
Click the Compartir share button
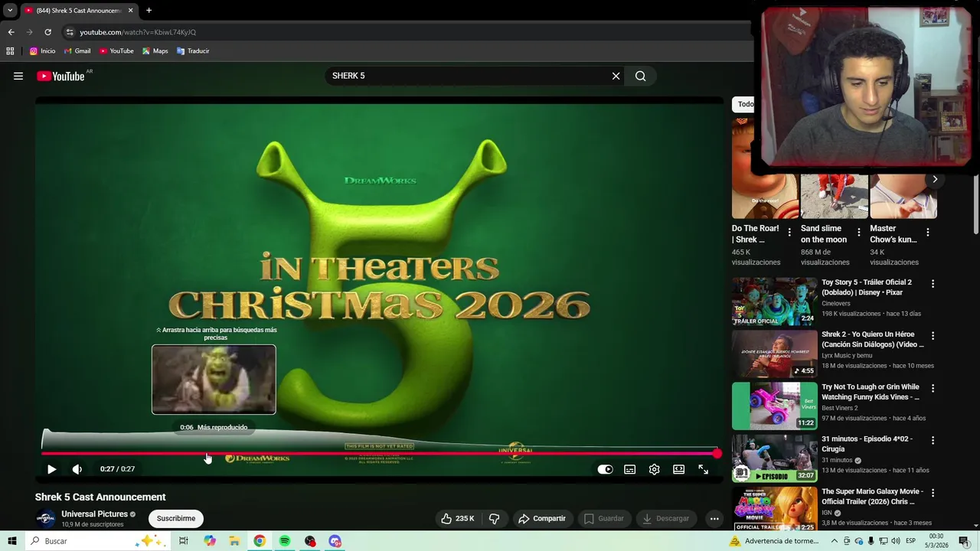click(541, 518)
